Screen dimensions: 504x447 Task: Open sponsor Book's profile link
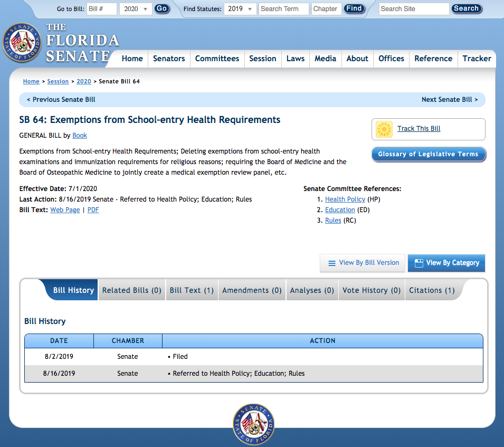pos(80,135)
